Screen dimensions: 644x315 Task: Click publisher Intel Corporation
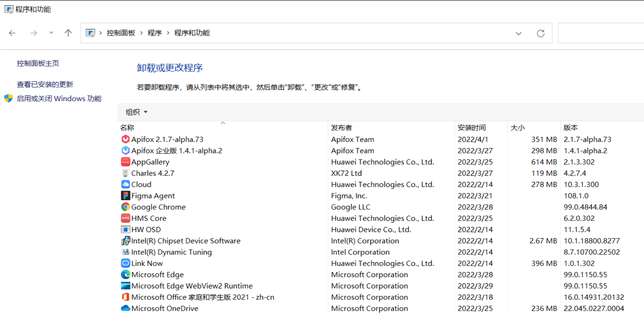[x=360, y=252]
